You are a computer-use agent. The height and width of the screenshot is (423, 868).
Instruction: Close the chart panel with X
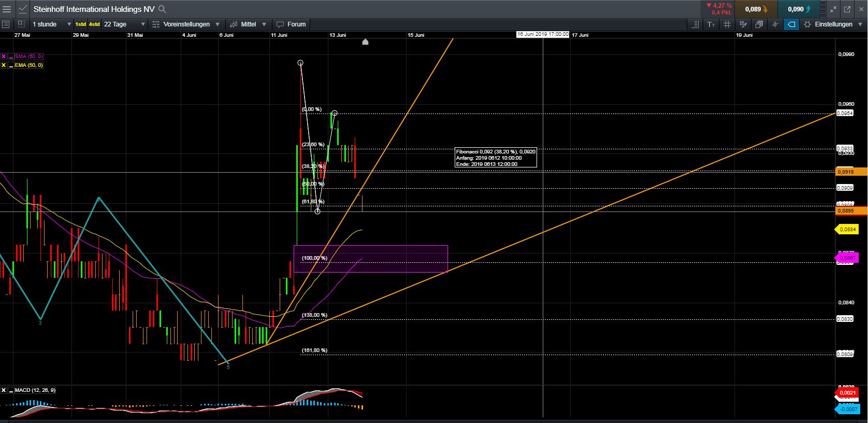pyautogui.click(x=861, y=9)
